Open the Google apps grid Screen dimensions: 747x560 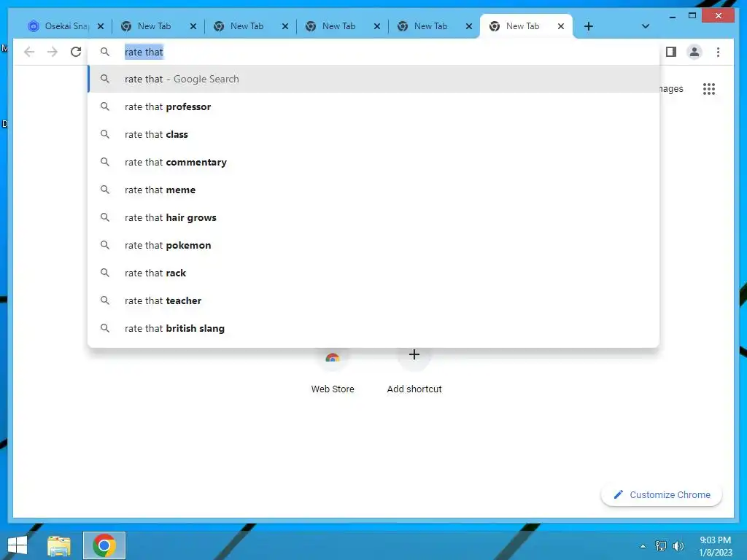point(709,88)
